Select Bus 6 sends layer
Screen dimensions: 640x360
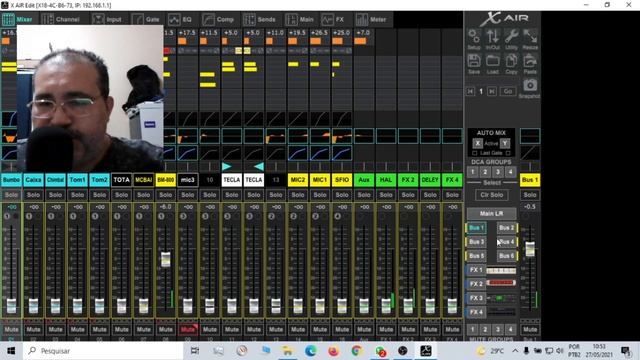507,256
